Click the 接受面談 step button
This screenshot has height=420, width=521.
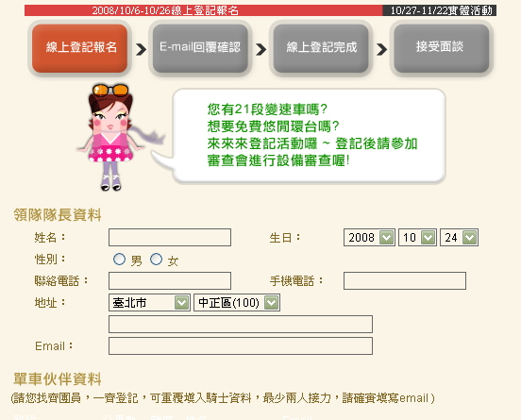(442, 48)
